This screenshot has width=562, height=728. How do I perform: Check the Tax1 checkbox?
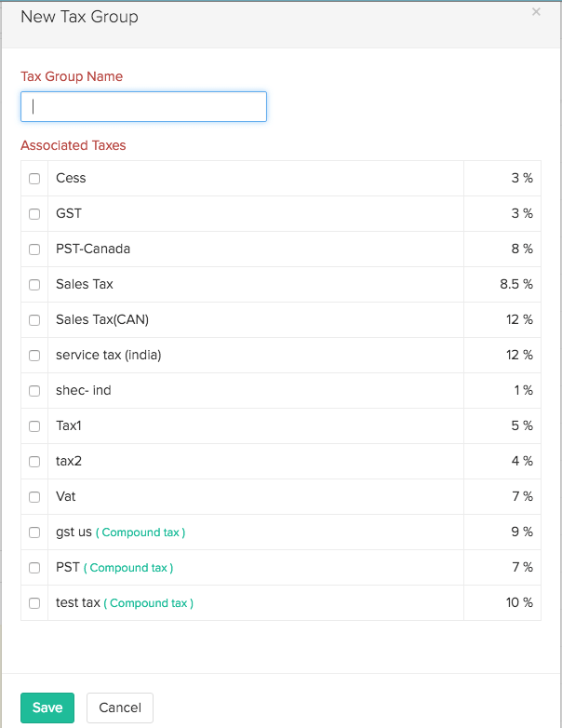[34, 426]
